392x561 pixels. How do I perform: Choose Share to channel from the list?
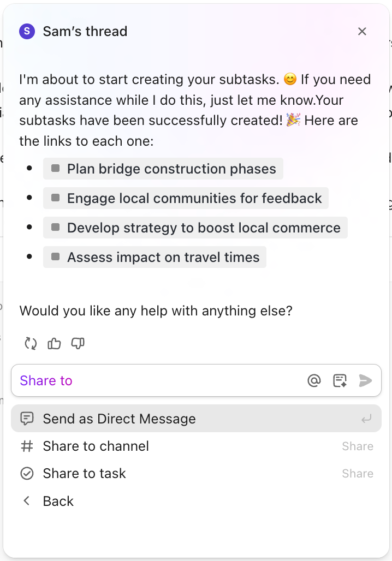pyautogui.click(x=96, y=446)
